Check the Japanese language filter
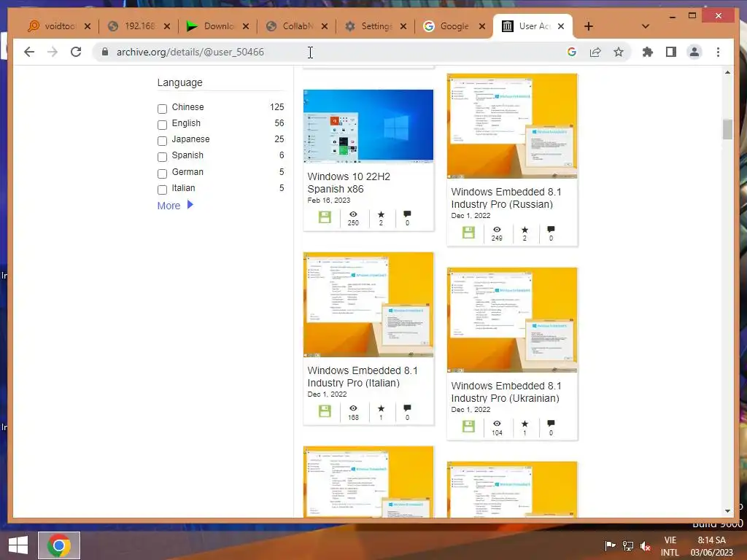 [x=163, y=141]
